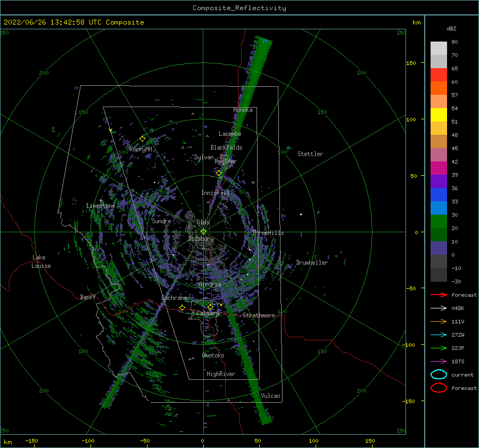Image resolution: width=479 pixels, height=448 pixels.
Task: Click the yellow diamond marker near RockyMH
Action: 142,139
